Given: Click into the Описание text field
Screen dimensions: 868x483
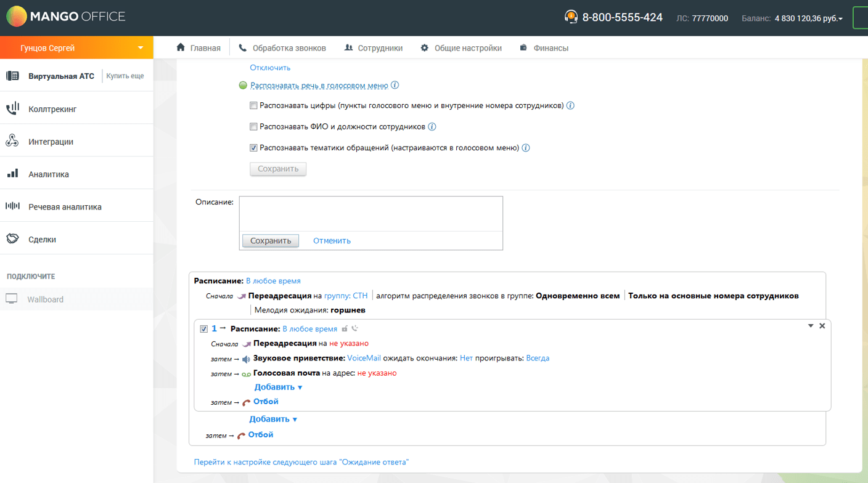Looking at the screenshot, I should click(x=371, y=214).
